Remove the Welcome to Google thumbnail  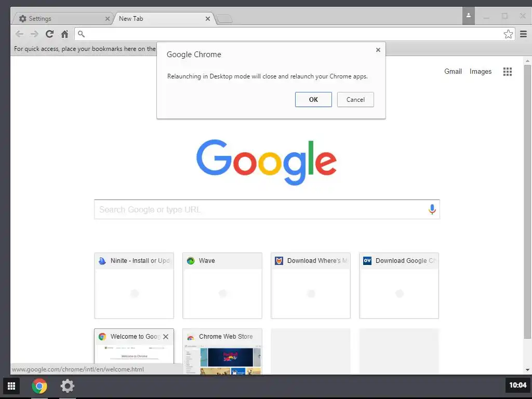tap(166, 337)
